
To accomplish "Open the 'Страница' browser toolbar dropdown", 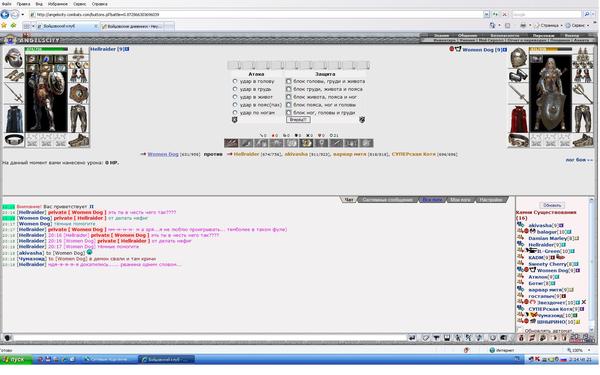I will [549, 26].
